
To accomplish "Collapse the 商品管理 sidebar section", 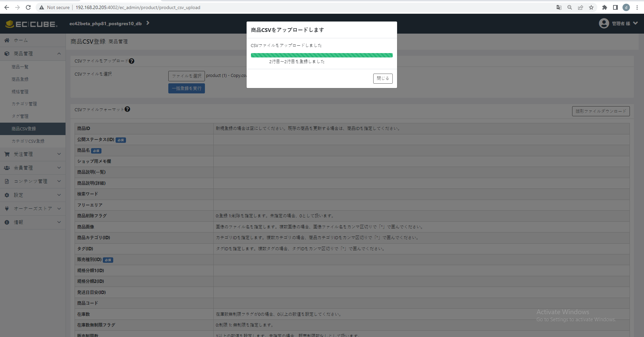I will (59, 53).
